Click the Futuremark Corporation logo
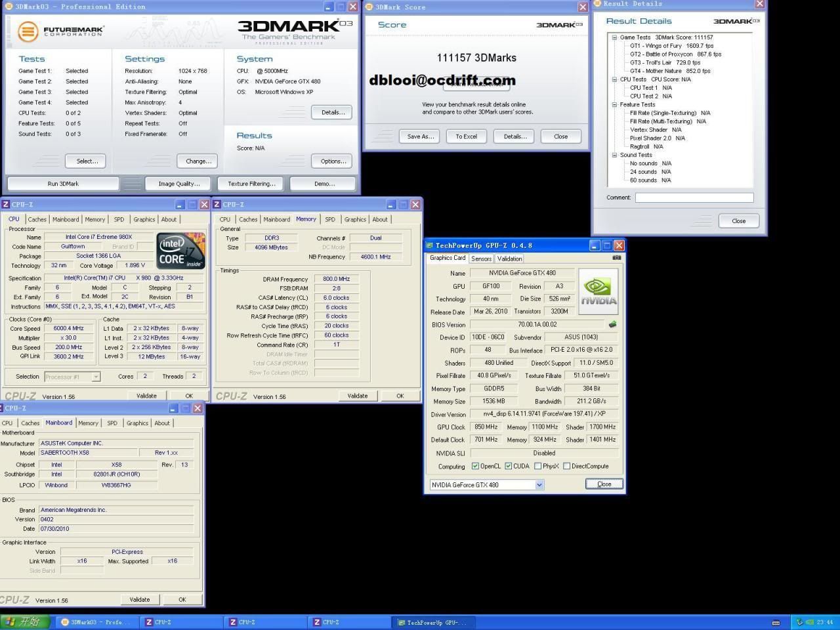Image resolution: width=840 pixels, height=630 pixels. 60,31
